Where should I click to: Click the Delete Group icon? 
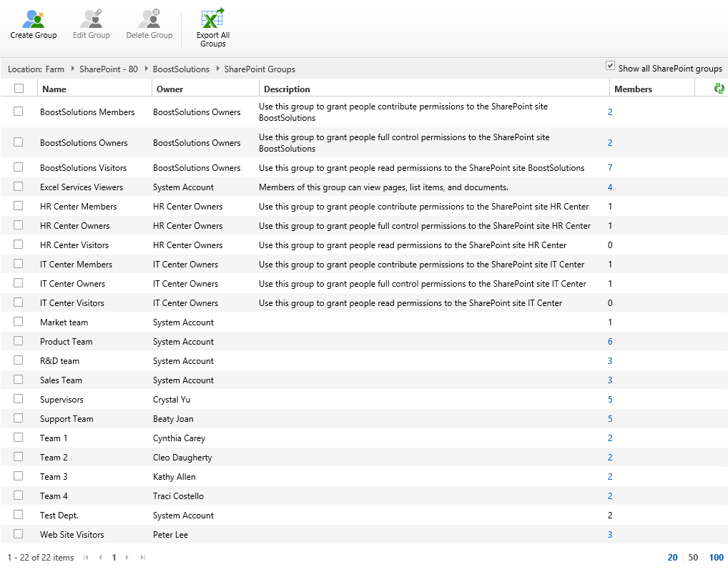149,19
